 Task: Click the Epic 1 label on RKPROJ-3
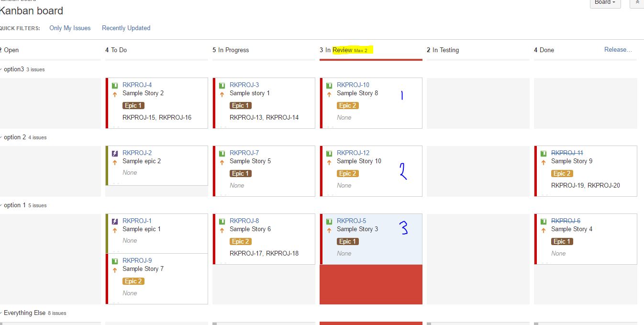(x=241, y=106)
